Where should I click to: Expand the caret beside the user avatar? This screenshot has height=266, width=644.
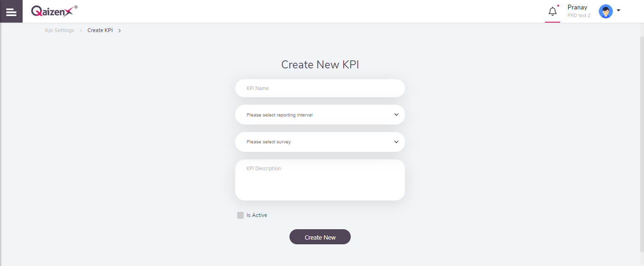tap(619, 10)
